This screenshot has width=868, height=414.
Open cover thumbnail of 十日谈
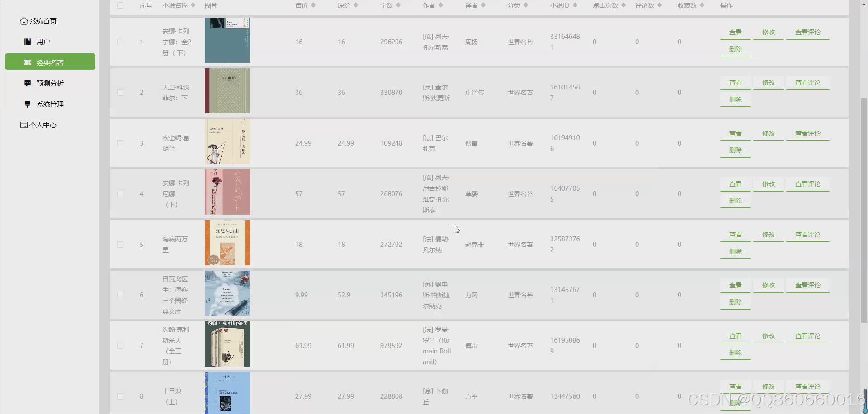pos(227,393)
